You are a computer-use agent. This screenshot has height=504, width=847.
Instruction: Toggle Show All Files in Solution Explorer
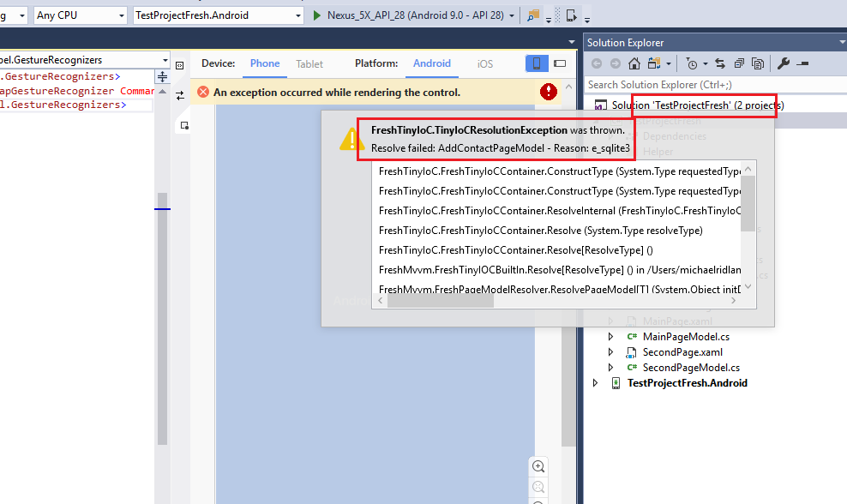click(759, 63)
